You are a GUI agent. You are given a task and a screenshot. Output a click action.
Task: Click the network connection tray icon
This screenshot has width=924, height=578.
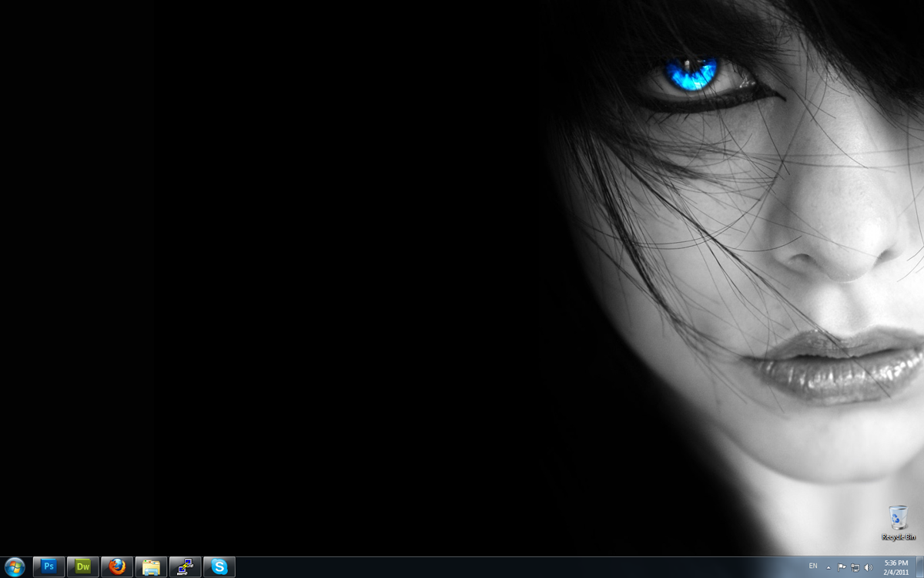point(855,567)
